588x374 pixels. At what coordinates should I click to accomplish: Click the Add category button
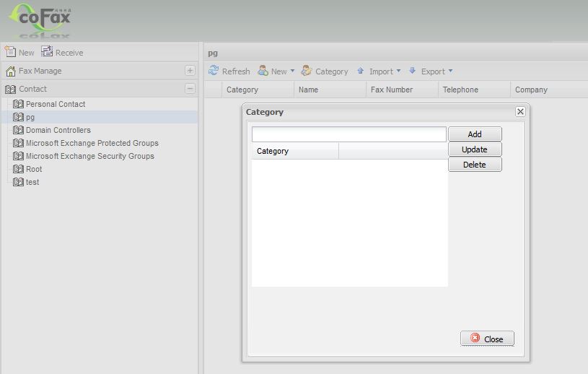coord(475,134)
